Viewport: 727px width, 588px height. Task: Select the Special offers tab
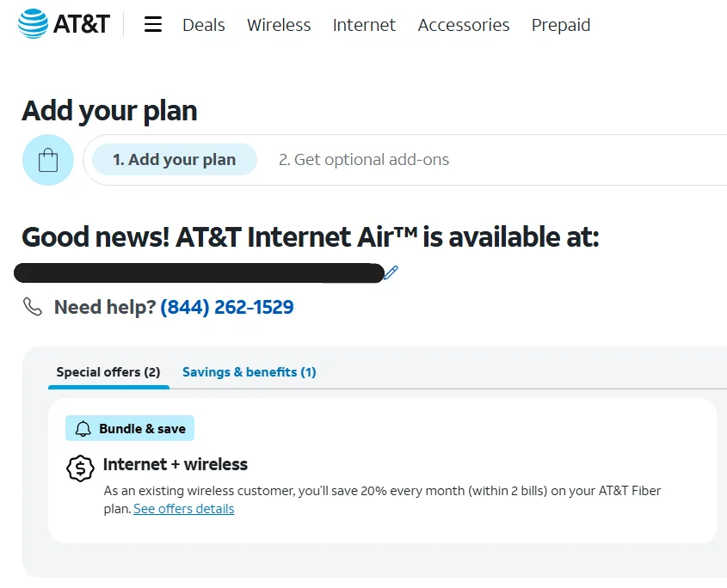coord(108,372)
